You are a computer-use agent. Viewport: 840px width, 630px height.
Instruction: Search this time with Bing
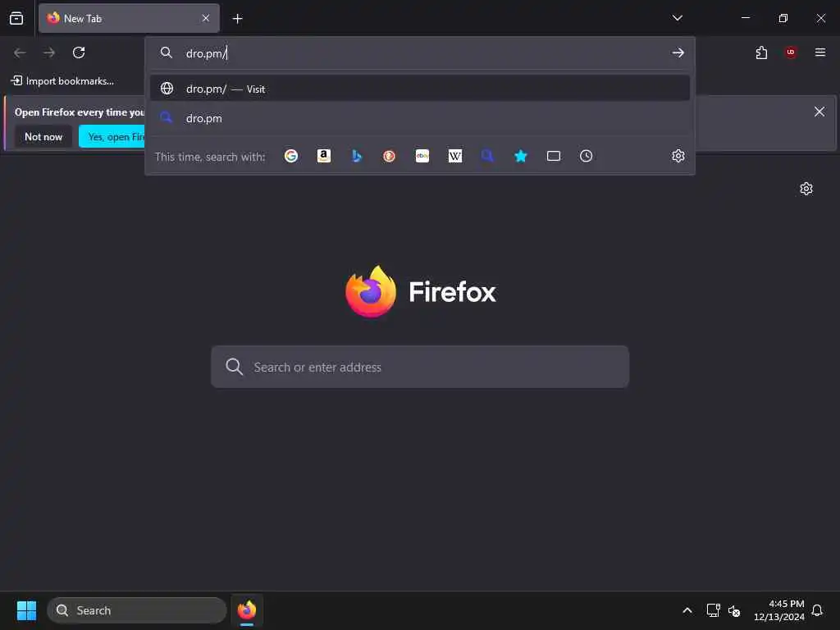(x=357, y=156)
